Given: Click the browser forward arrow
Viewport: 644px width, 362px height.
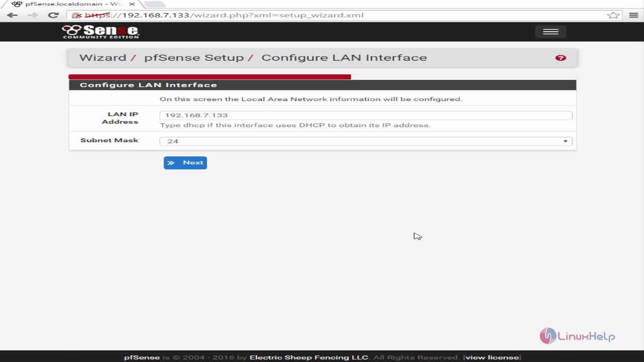Looking at the screenshot, I should (x=33, y=15).
